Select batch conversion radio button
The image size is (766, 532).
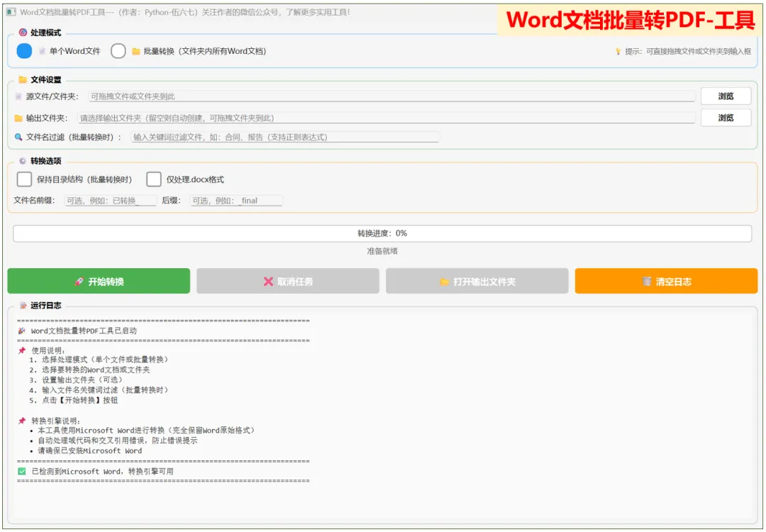118,51
